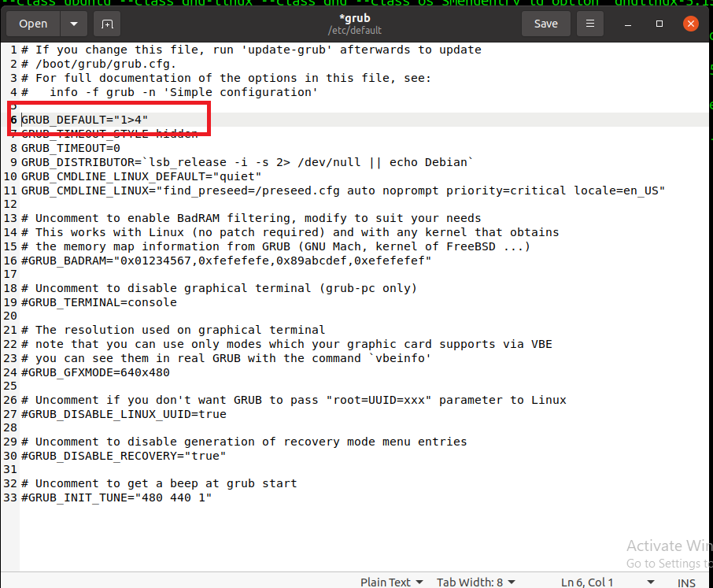Click the GRUB_CMDLINE_LINUX_DEFAULT="quiet" line

(x=142, y=176)
